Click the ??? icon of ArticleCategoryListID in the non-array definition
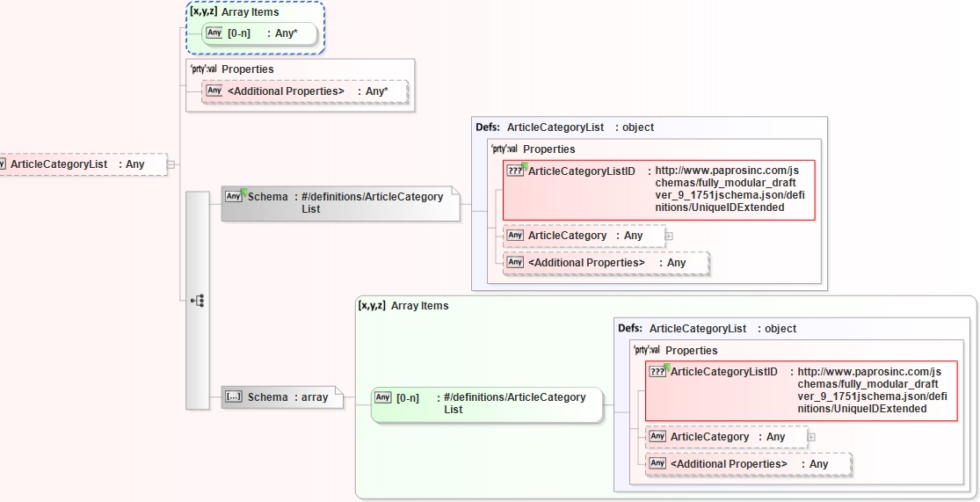The height and width of the screenshot is (502, 980). 515,171
